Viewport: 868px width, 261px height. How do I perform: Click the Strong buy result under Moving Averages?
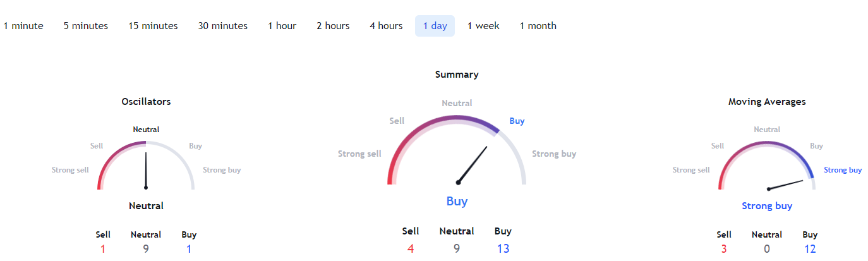[x=767, y=206]
